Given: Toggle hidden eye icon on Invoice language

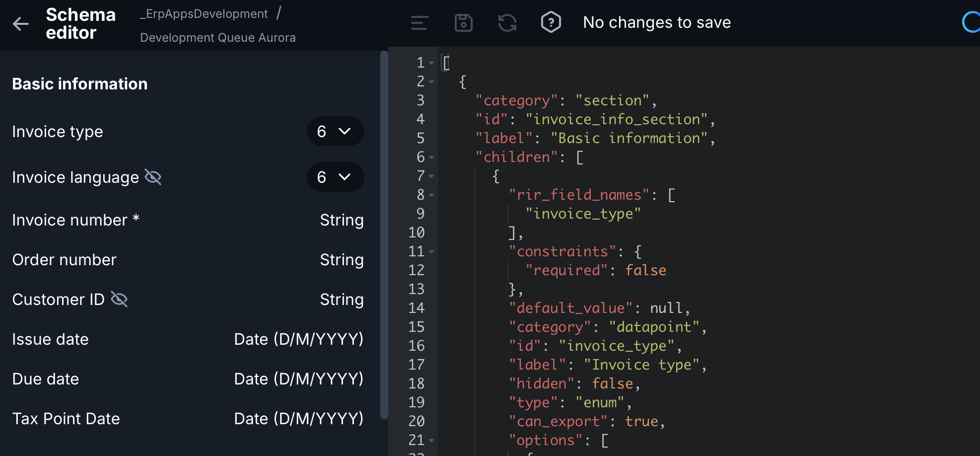Looking at the screenshot, I should pyautogui.click(x=153, y=177).
